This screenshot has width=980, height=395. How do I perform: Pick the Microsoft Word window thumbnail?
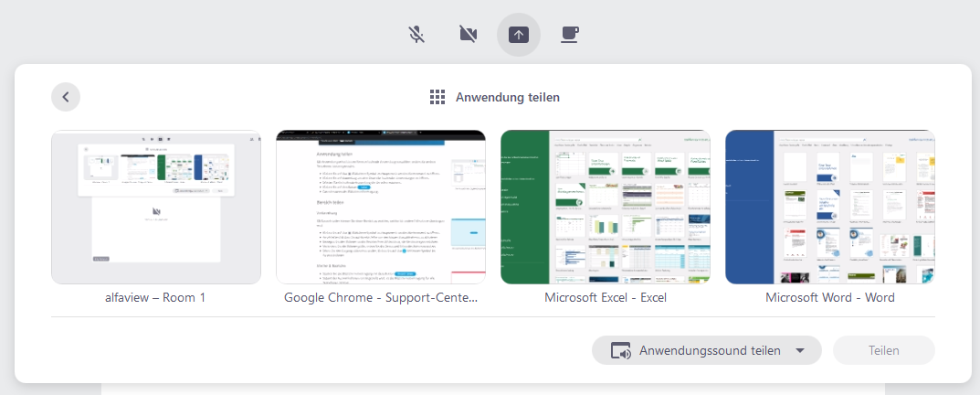point(830,207)
